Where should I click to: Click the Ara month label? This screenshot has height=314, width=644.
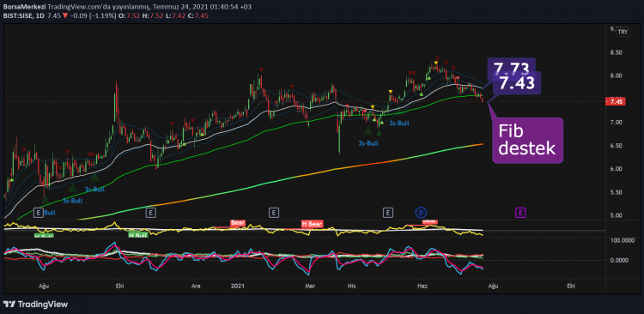197,286
